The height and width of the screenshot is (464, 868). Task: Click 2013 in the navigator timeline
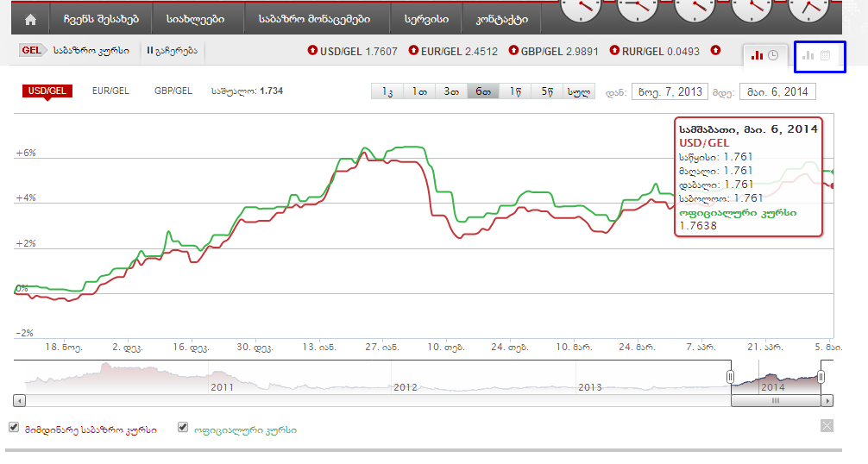click(x=590, y=387)
